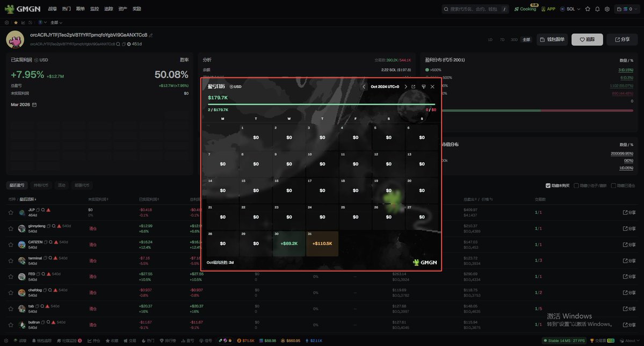
Task: Open the 资产 menu in top navigation
Action: pyautogui.click(x=122, y=9)
